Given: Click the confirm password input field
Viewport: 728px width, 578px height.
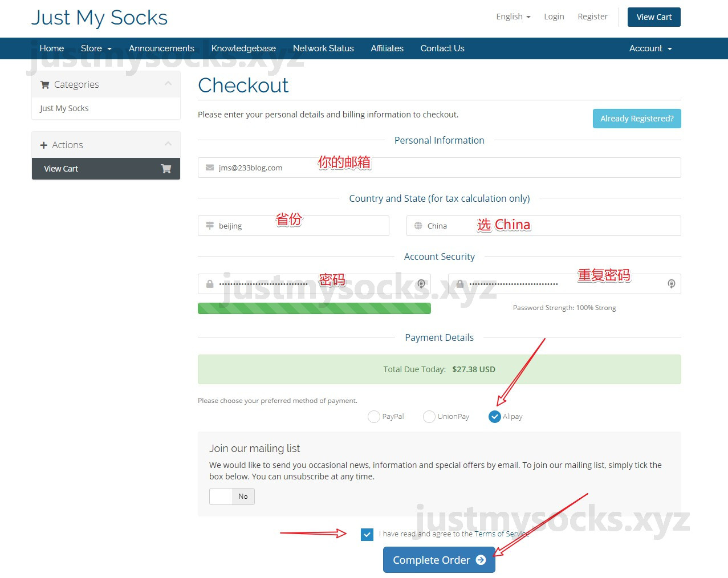Looking at the screenshot, I should pos(564,284).
